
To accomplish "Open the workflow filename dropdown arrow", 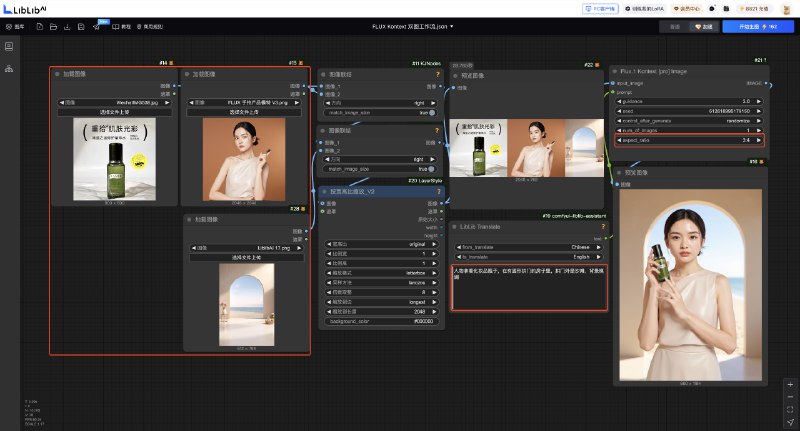I will (x=452, y=27).
